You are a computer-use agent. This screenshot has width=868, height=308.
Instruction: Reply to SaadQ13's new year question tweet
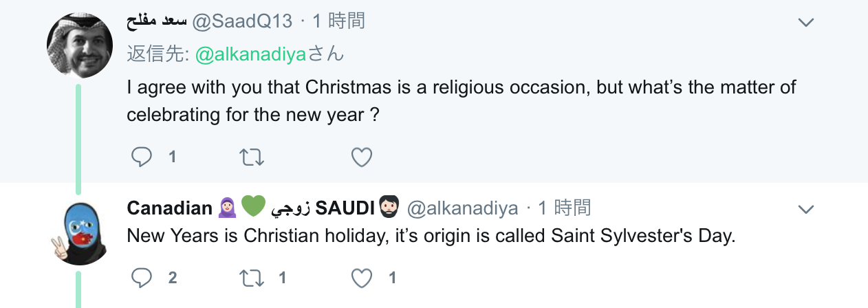142,157
